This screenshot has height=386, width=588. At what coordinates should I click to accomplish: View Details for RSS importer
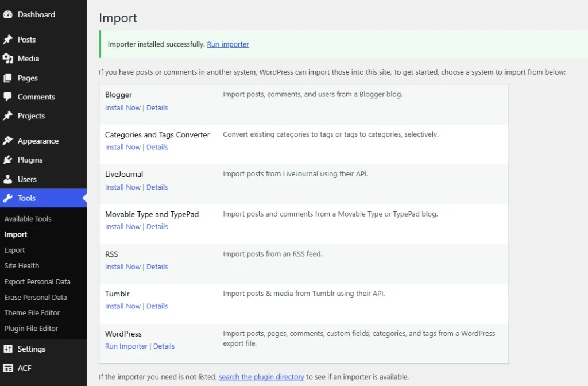click(x=157, y=267)
